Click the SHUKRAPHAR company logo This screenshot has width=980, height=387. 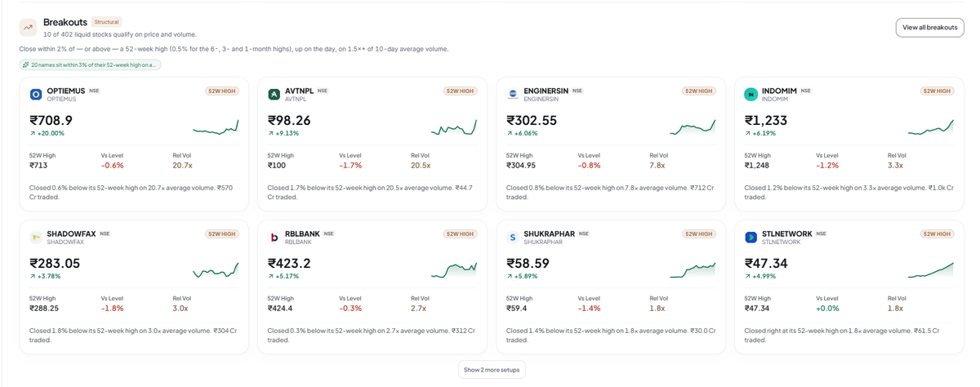click(513, 238)
